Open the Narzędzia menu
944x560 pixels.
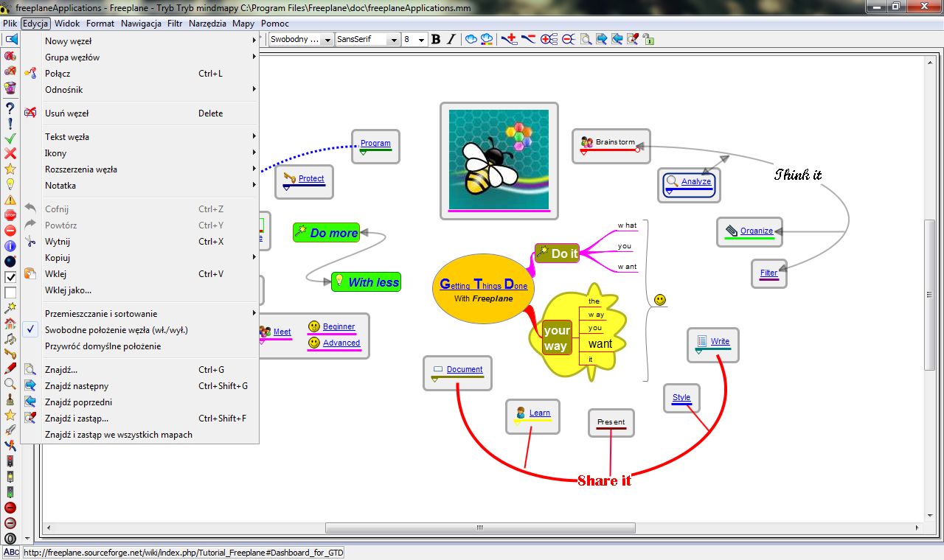[x=207, y=24]
